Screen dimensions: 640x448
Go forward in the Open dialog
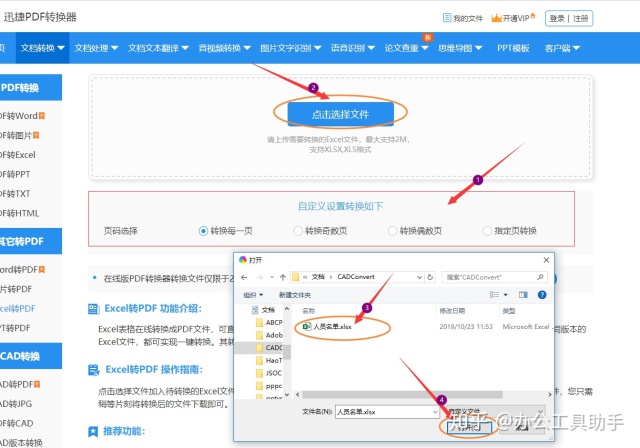coord(259,277)
